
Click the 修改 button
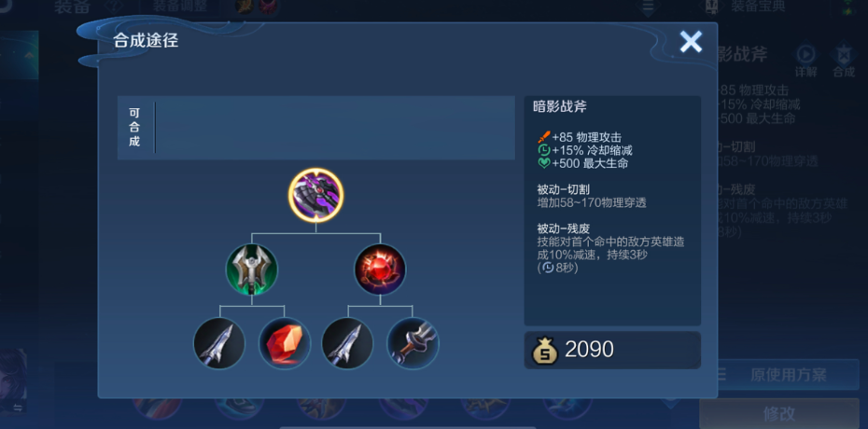pyautogui.click(x=779, y=413)
